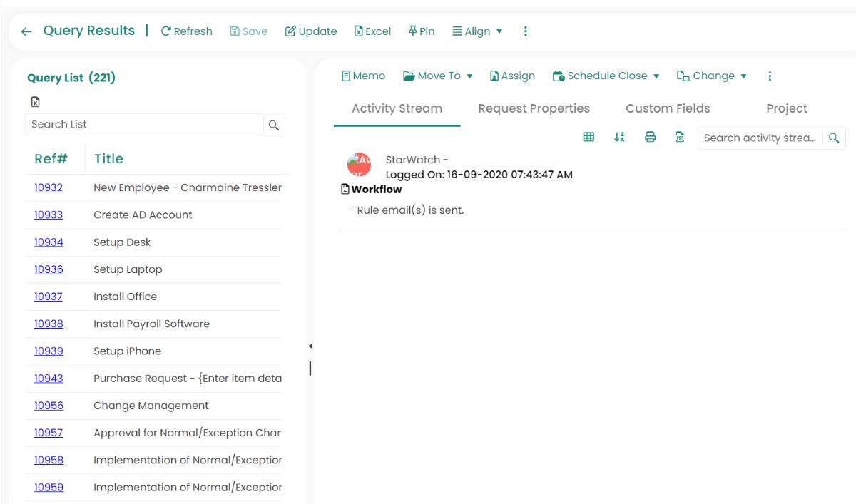Collapse the query list panel splitter arrow
Viewport: 856px width, 504px height.
coord(310,346)
